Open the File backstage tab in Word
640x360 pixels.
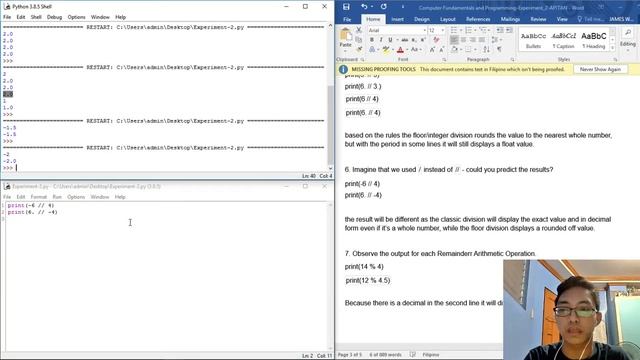(347, 19)
